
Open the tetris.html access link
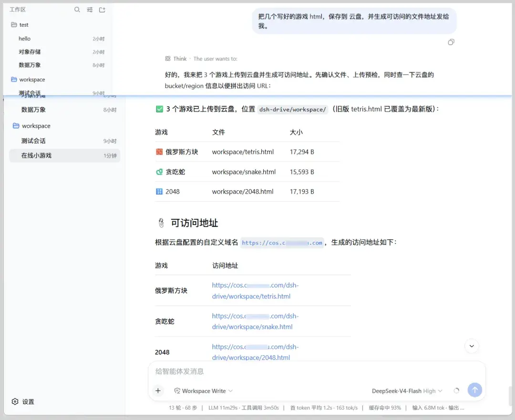click(x=255, y=291)
